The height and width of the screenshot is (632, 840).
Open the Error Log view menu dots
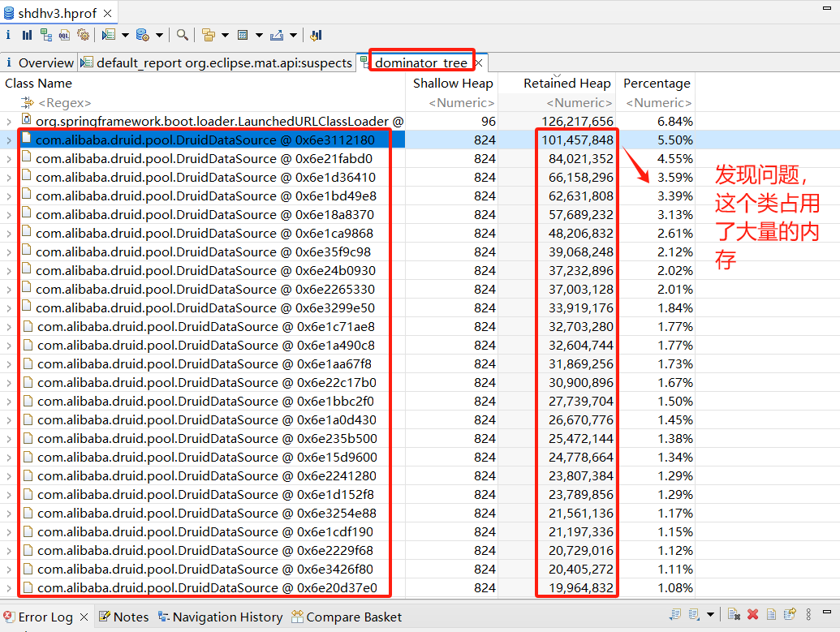[808, 614]
